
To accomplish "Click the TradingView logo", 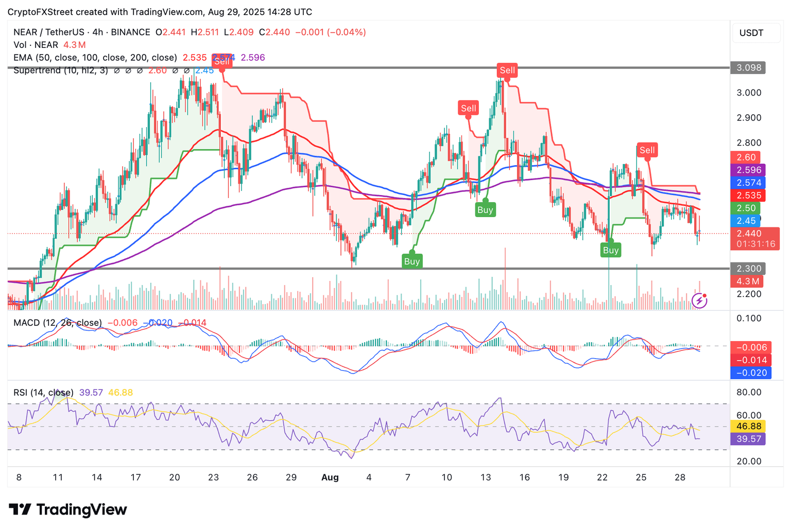I will coord(68,509).
